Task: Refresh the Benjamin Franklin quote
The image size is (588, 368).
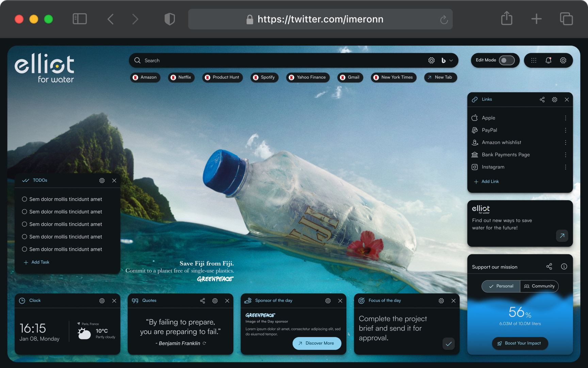Action: (205, 343)
